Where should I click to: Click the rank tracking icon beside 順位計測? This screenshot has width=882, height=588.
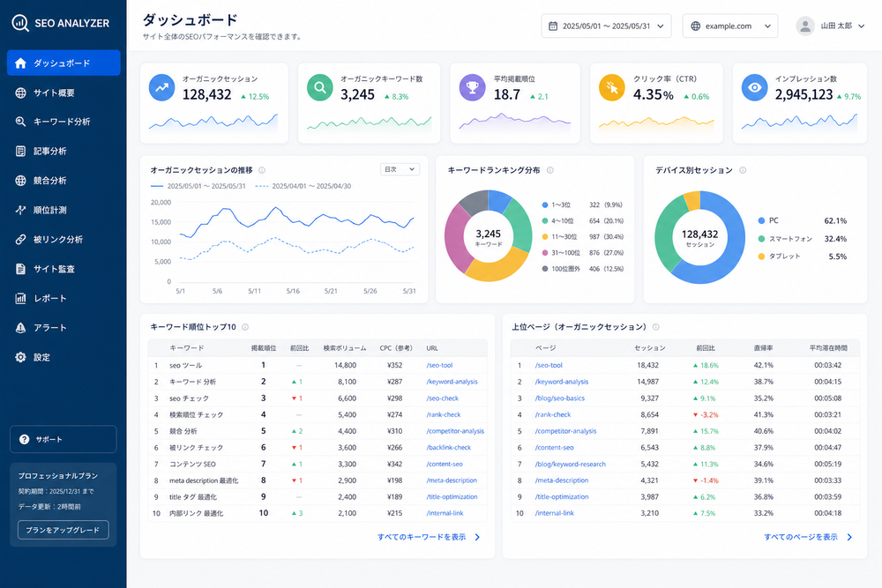(21, 210)
